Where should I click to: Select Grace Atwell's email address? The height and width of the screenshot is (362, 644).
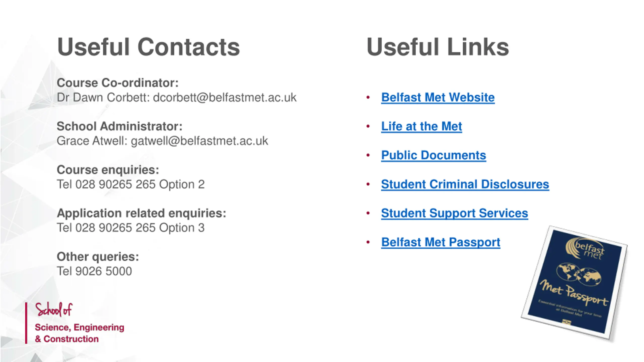coord(199,141)
